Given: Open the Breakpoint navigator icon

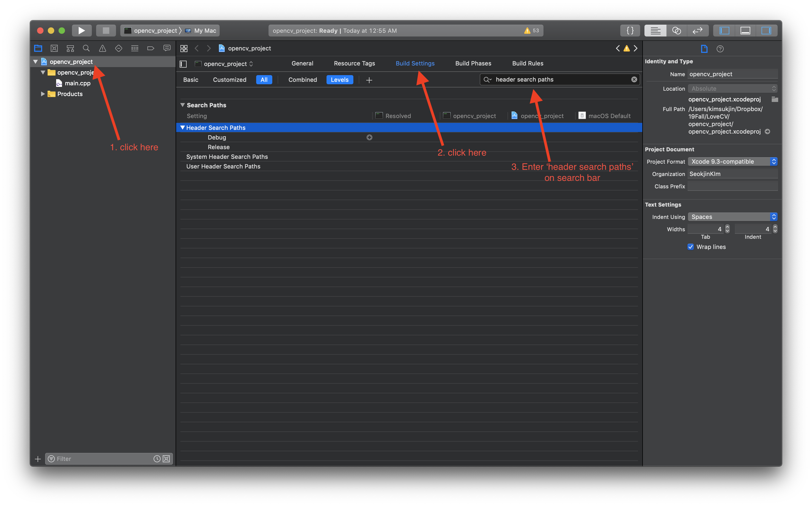Looking at the screenshot, I should point(151,49).
